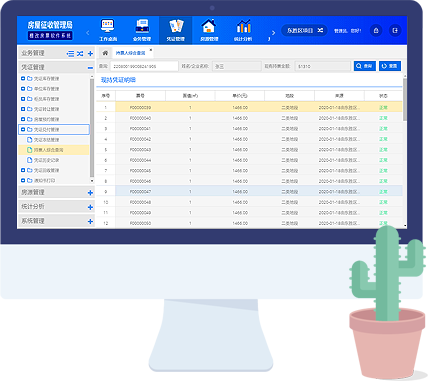428x381 pixels.
Task: Collapse the 凭证管理 panel with minus
Action: [90, 68]
